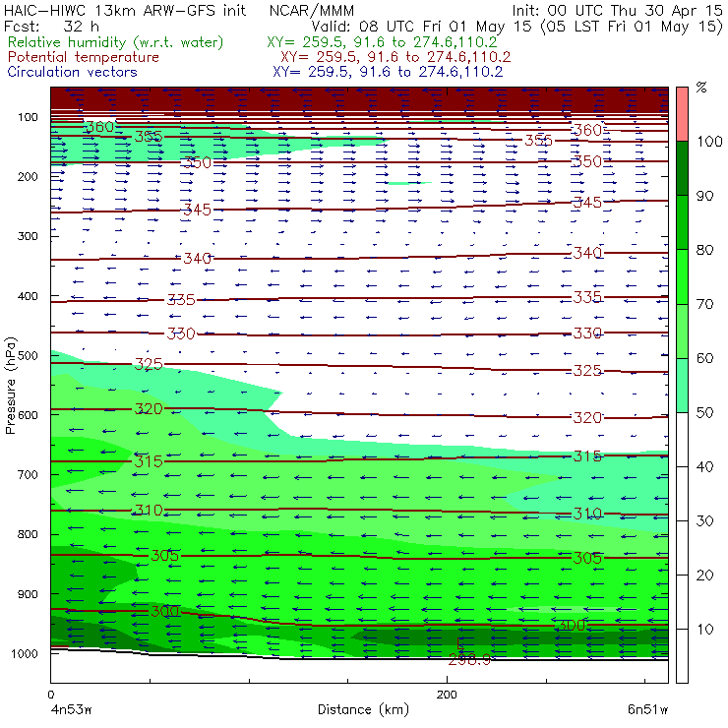Click the dark green 90-100% colorbar swatch
This screenshot has width=728, height=728.
(682, 168)
